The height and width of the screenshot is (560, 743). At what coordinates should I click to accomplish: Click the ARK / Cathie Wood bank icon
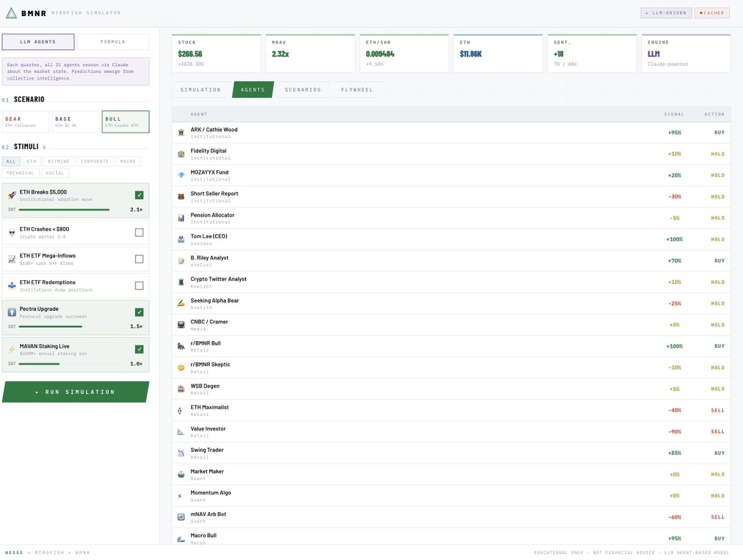181,132
